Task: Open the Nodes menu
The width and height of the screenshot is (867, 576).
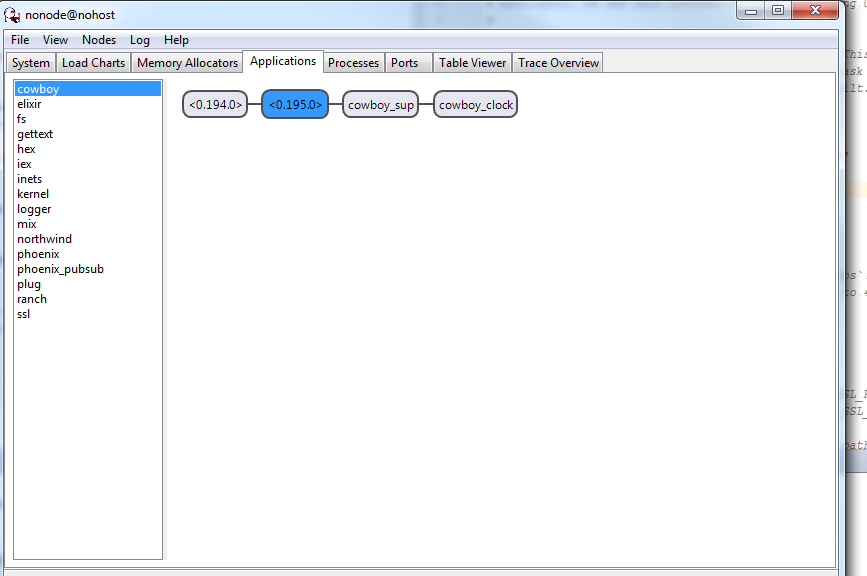Action: coord(99,40)
